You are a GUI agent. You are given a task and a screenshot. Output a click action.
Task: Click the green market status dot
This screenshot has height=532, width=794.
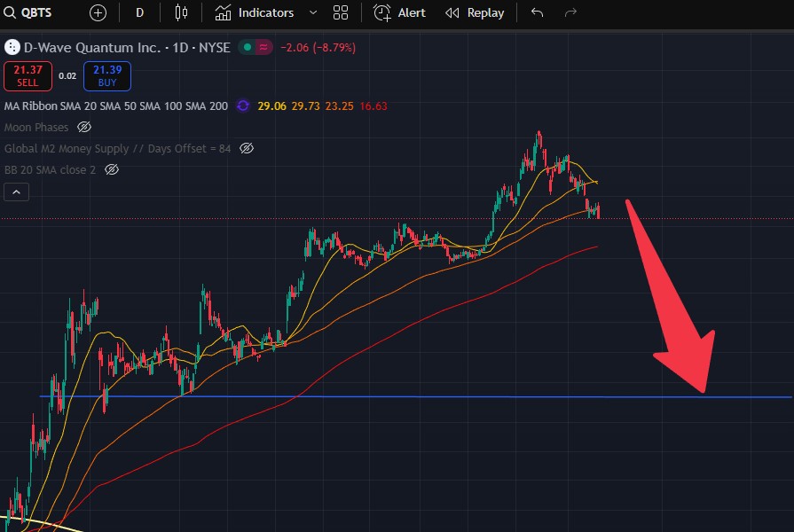pos(248,48)
